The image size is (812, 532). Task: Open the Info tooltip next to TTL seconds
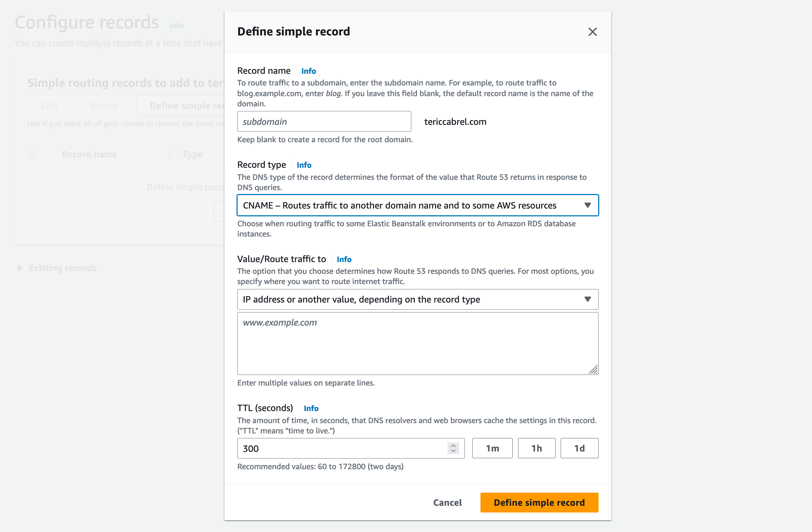tap(310, 408)
